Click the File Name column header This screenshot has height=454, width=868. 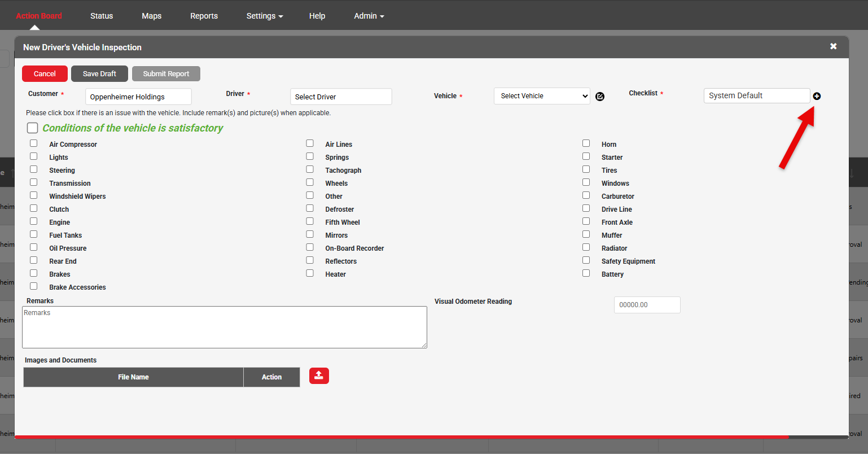click(133, 377)
